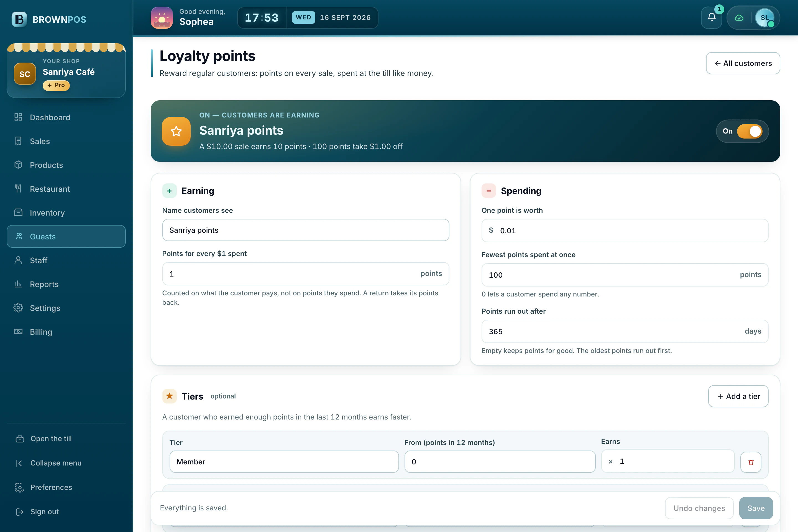Edit the Member tier Earns multiplier field
This screenshot has height=532, width=798.
tap(668, 461)
